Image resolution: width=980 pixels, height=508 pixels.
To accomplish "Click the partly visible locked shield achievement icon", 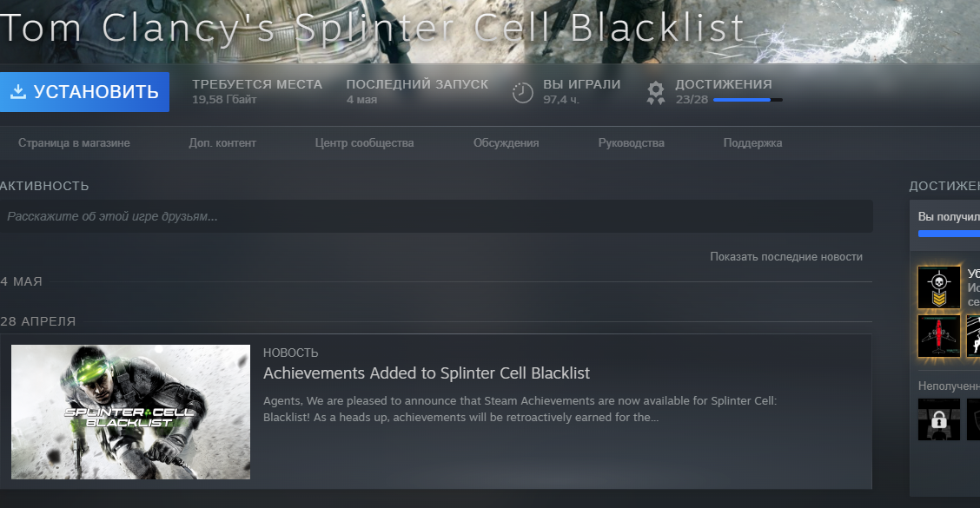I will pyautogui.click(x=973, y=420).
